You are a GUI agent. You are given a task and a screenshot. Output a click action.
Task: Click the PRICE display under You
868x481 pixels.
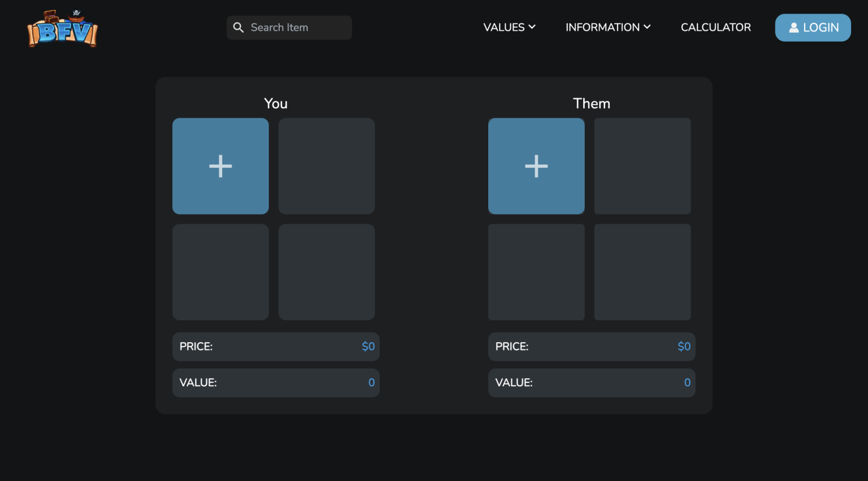276,346
